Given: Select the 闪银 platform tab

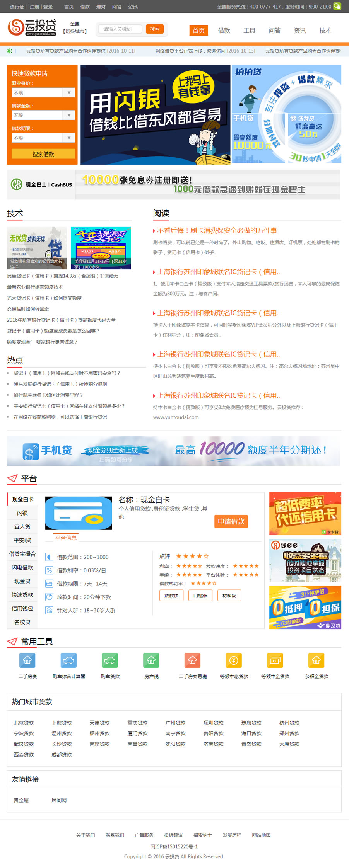Looking at the screenshot, I should point(23,513).
